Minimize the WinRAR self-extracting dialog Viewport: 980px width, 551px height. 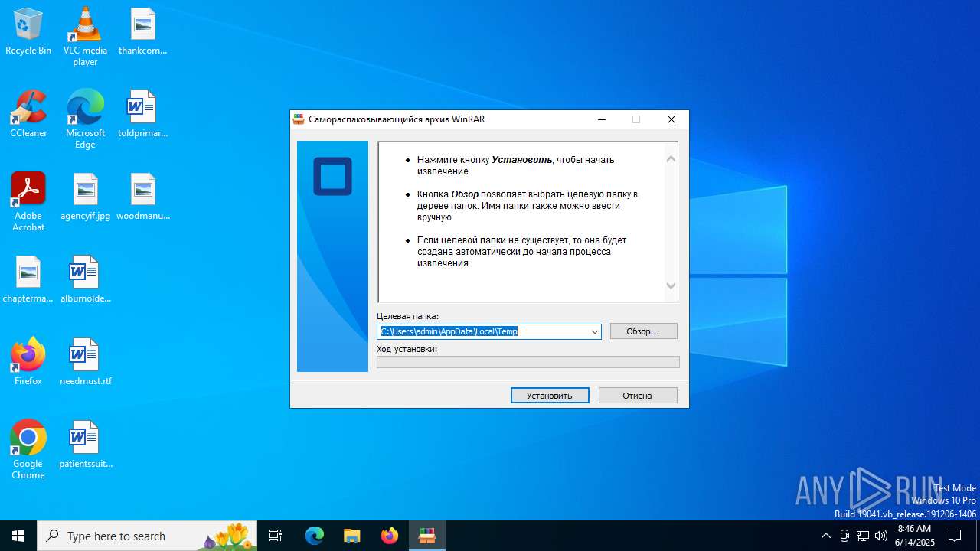602,119
